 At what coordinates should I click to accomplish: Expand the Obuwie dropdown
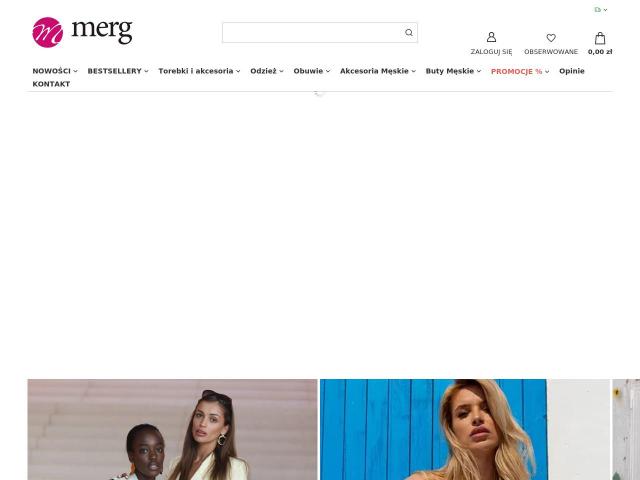(312, 71)
